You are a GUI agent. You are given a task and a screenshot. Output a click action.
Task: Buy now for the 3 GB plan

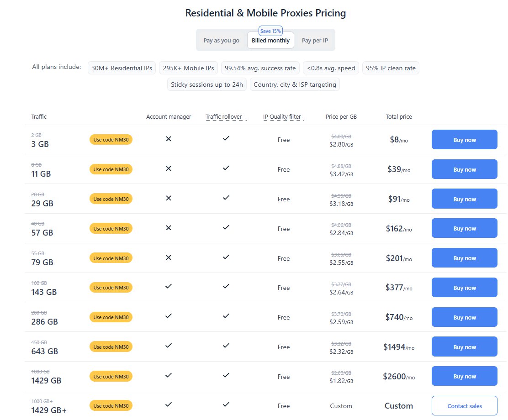click(464, 139)
